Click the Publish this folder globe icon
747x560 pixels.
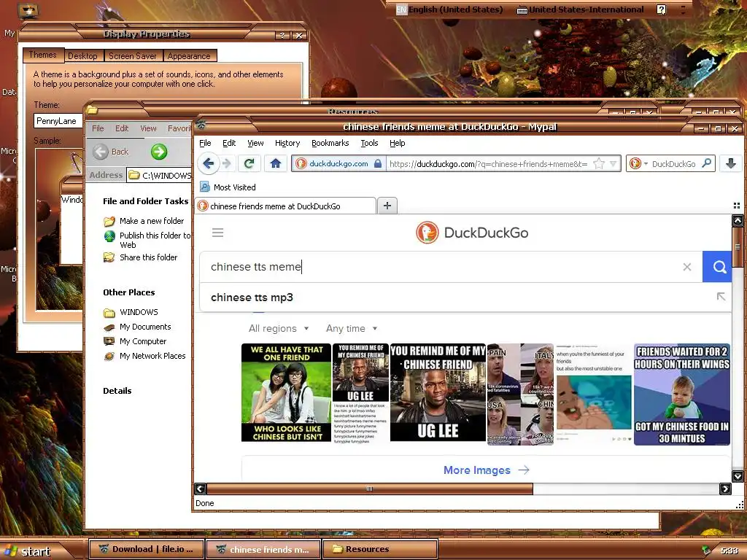click(x=109, y=236)
